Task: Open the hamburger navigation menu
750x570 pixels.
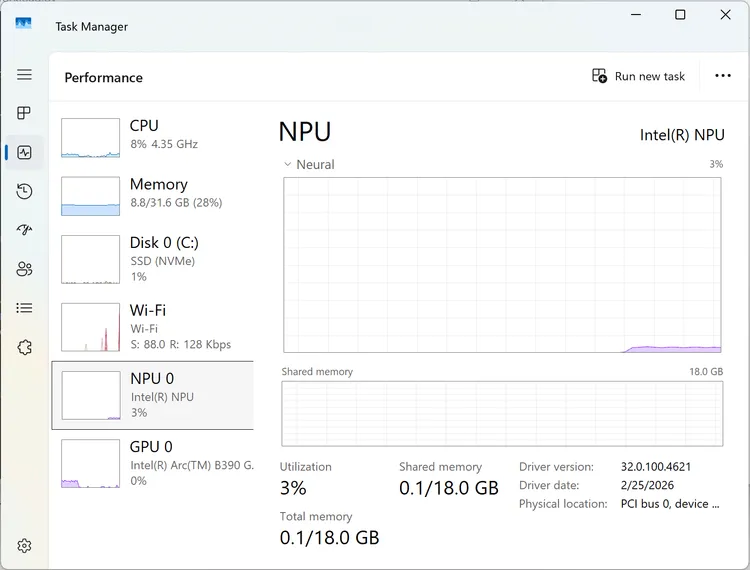Action: (24, 74)
